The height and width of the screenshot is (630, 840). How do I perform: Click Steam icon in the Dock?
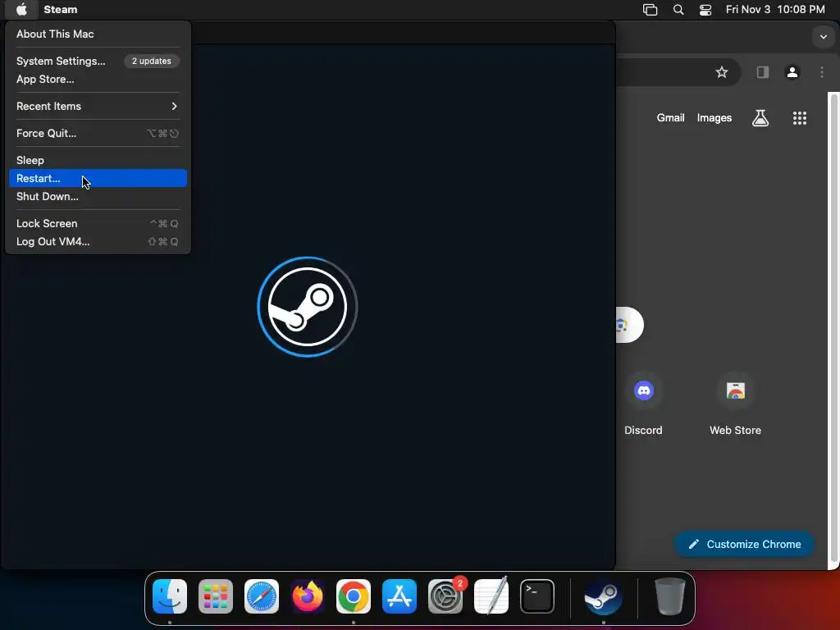603,596
